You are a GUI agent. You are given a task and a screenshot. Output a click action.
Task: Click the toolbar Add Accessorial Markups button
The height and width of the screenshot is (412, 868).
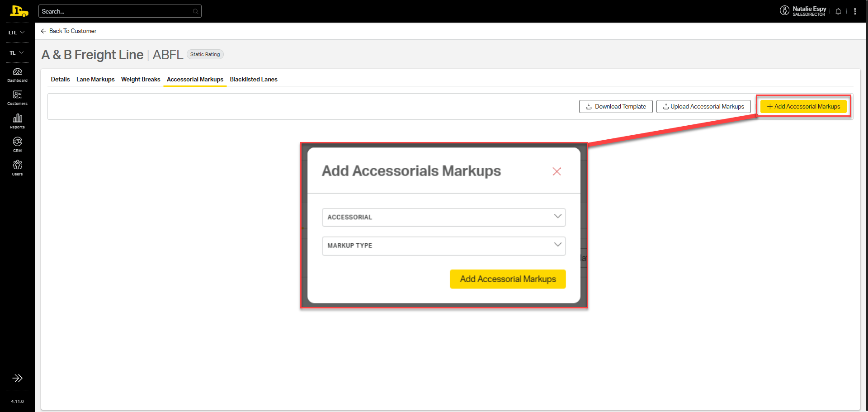coord(803,107)
